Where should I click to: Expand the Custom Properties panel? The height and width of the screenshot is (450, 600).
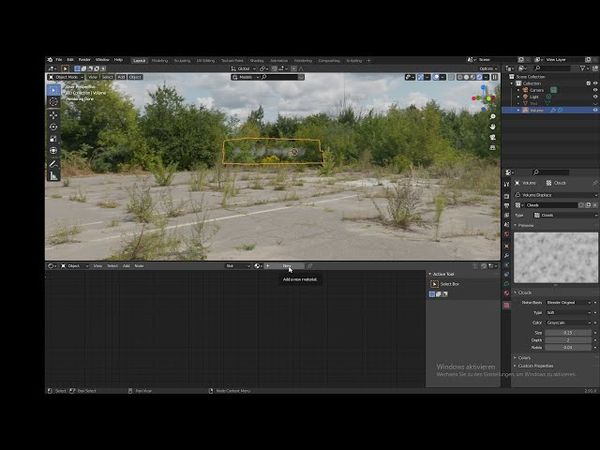pos(533,366)
